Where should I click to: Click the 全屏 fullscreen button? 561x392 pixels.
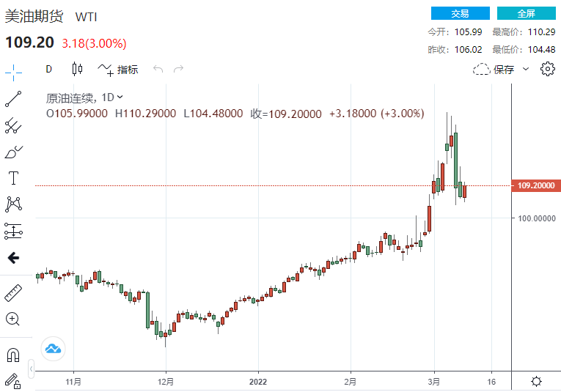(x=526, y=13)
